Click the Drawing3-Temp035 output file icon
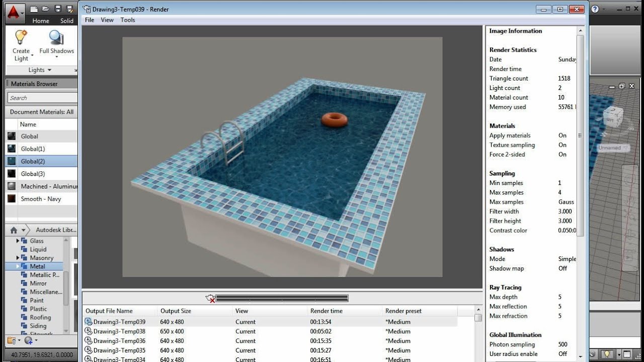The width and height of the screenshot is (644, 362). (x=89, y=350)
